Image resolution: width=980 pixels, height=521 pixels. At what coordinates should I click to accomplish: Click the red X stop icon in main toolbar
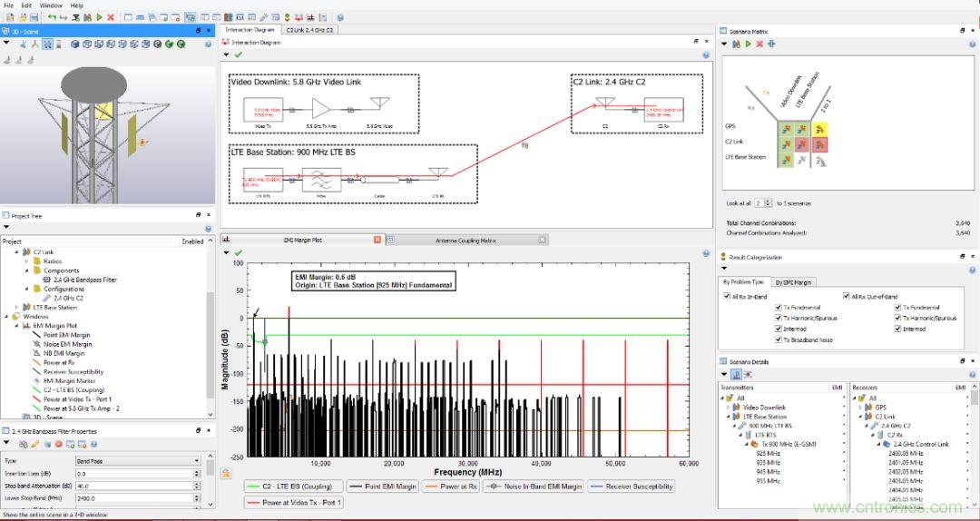coord(111,17)
